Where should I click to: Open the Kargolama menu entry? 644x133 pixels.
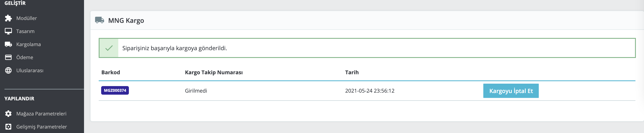click(x=29, y=44)
